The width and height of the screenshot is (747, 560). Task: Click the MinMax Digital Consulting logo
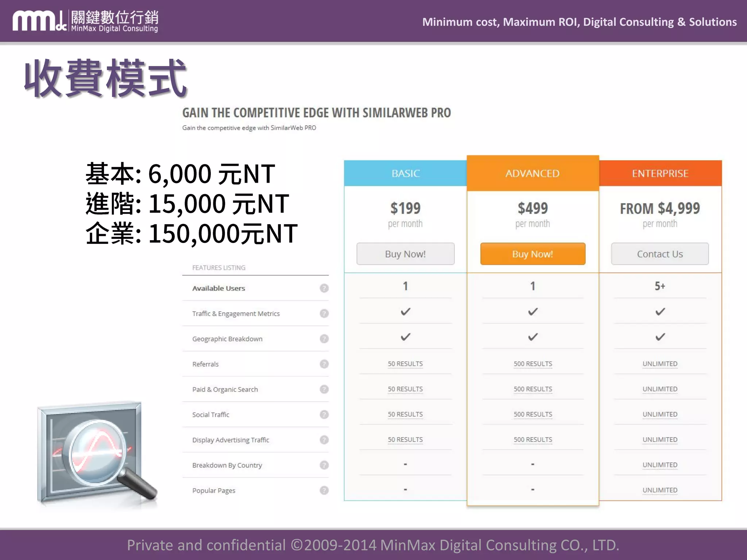tap(85, 21)
